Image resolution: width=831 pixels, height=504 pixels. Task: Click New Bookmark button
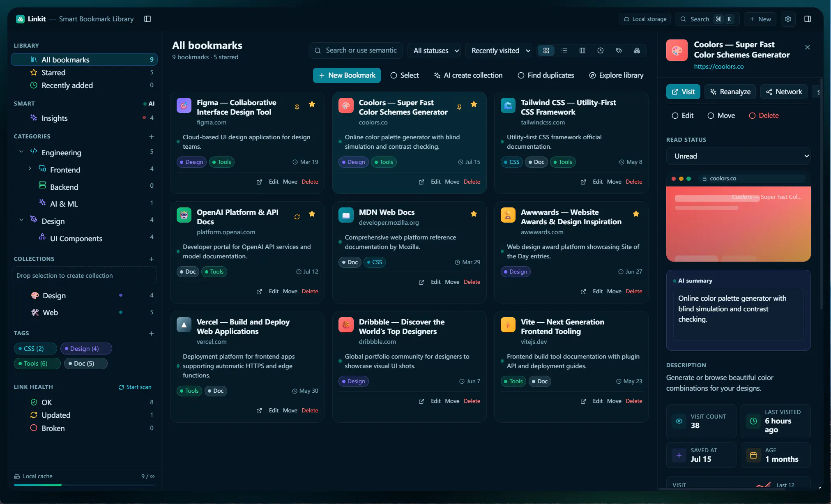pyautogui.click(x=347, y=75)
